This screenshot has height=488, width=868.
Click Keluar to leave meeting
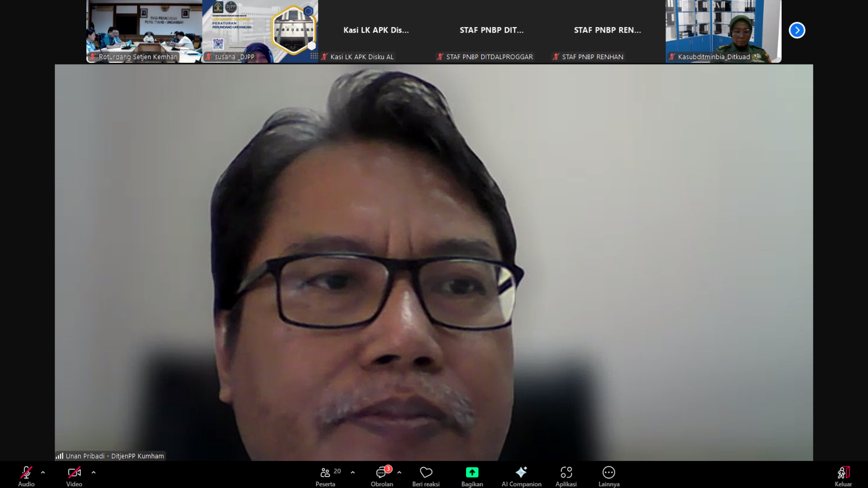tap(843, 476)
